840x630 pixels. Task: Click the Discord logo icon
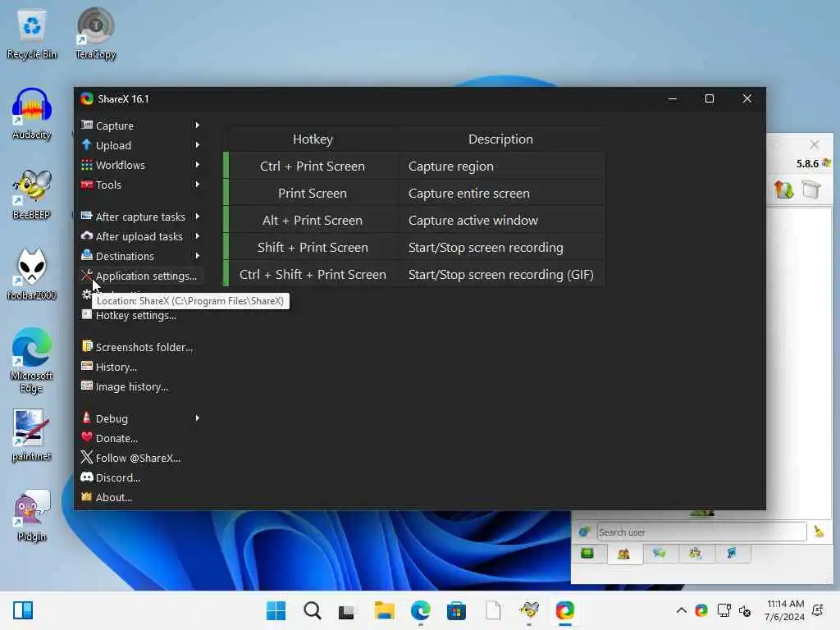(86, 477)
